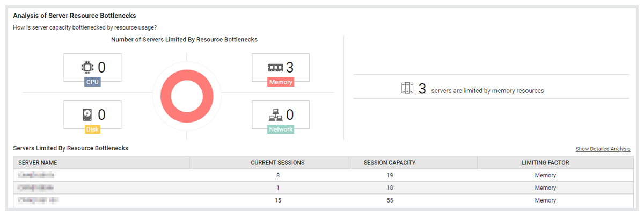Select the blue CPU label badge
This screenshot has height=216, width=644.
(x=92, y=82)
